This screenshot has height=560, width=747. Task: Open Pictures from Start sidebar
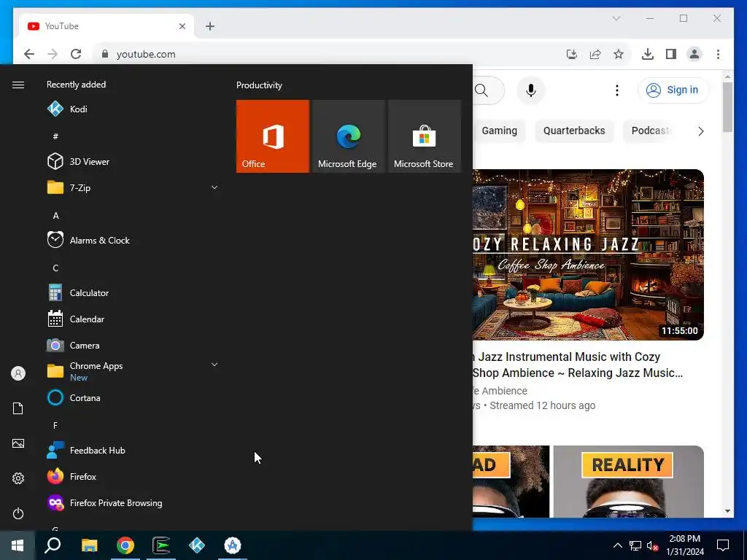tap(18, 443)
